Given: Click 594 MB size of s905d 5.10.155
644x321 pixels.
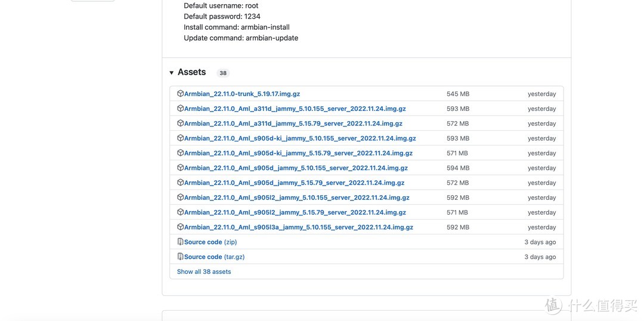Looking at the screenshot, I should [458, 168].
